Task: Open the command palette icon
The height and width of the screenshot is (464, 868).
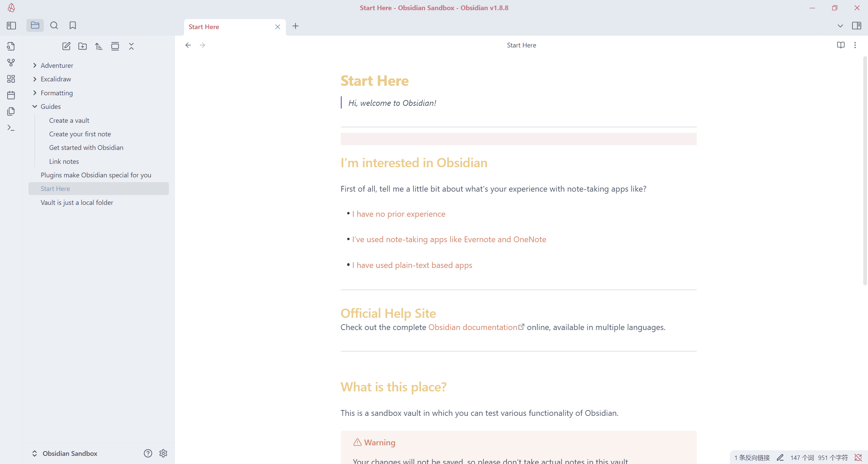Action: [11, 128]
